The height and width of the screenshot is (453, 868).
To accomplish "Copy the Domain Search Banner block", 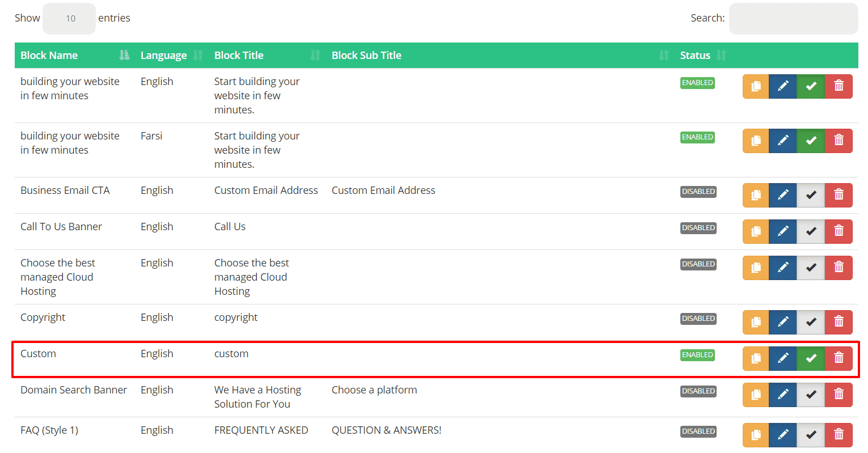I will point(756,395).
